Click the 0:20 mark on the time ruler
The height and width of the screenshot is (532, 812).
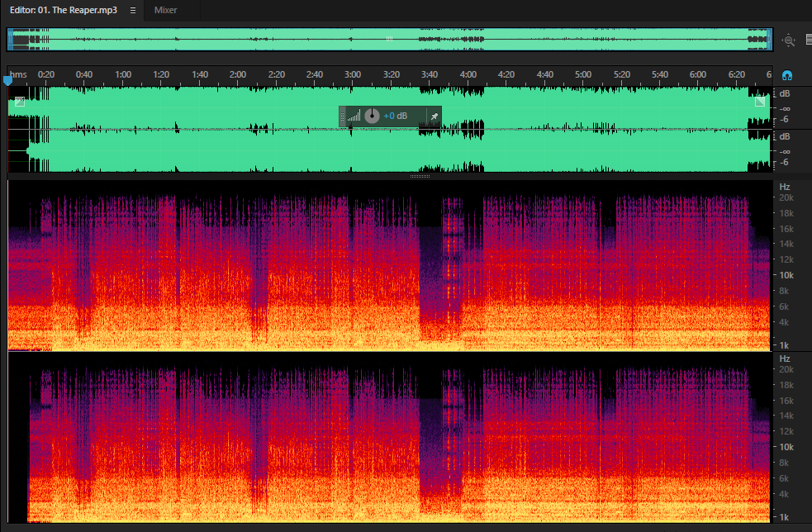pos(46,74)
